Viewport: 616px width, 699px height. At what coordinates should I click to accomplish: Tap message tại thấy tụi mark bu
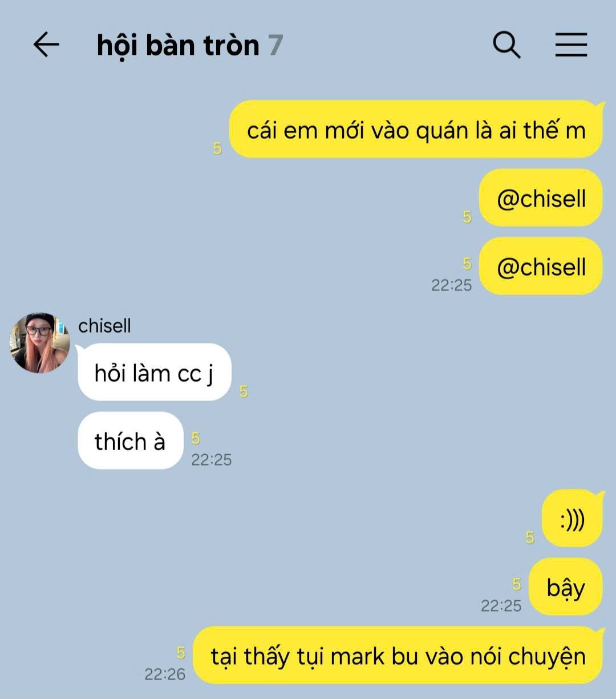[x=398, y=656]
